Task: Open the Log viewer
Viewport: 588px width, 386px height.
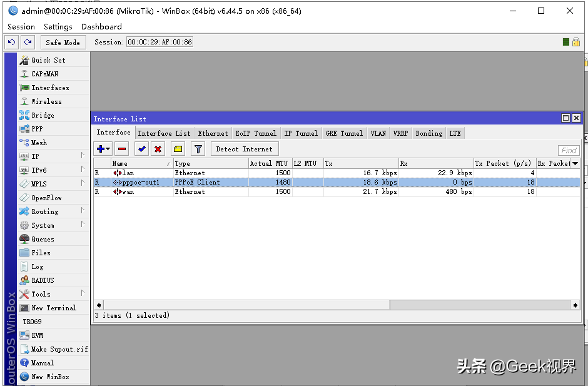Action: coord(54,267)
